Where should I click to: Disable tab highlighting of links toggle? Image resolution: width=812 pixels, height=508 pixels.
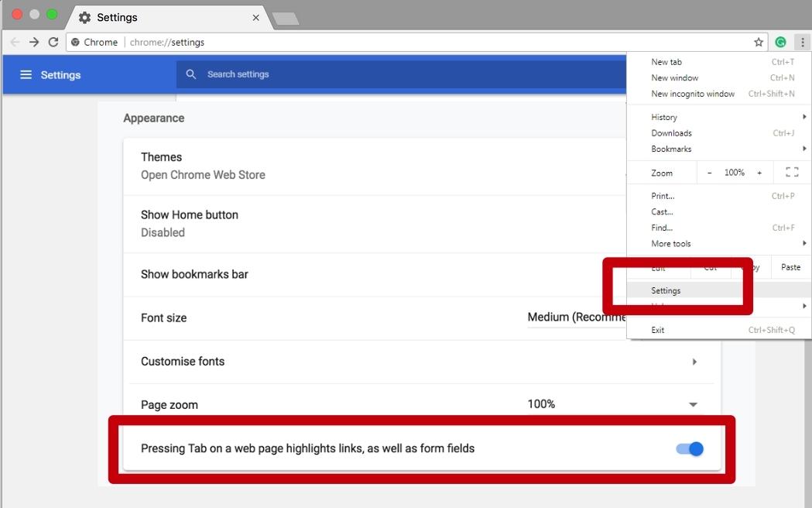(688, 448)
